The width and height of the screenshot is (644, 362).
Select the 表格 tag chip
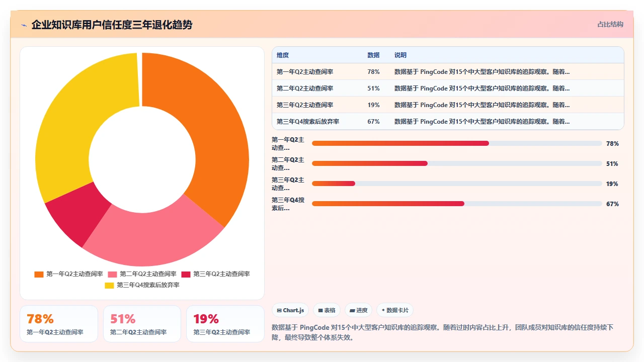tap(327, 310)
